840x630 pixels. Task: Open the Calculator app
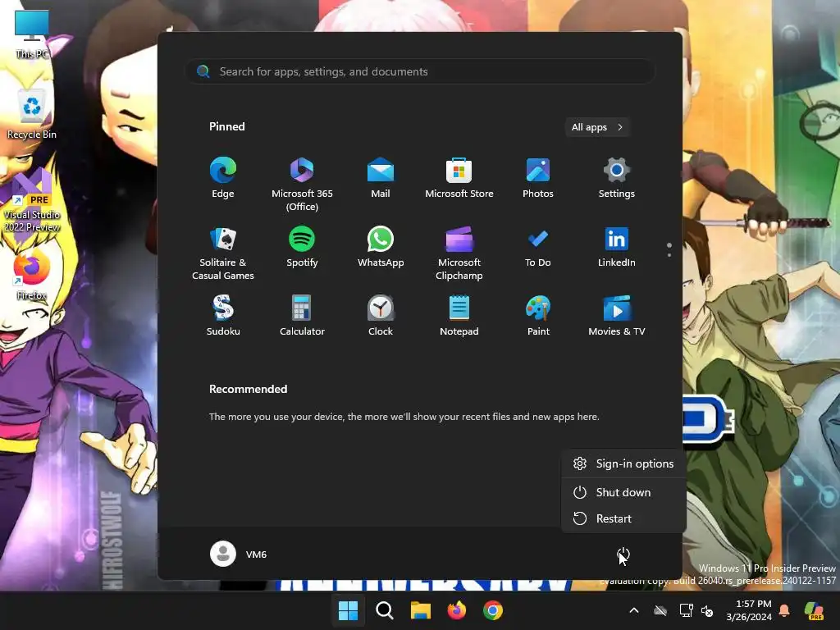[x=302, y=316]
